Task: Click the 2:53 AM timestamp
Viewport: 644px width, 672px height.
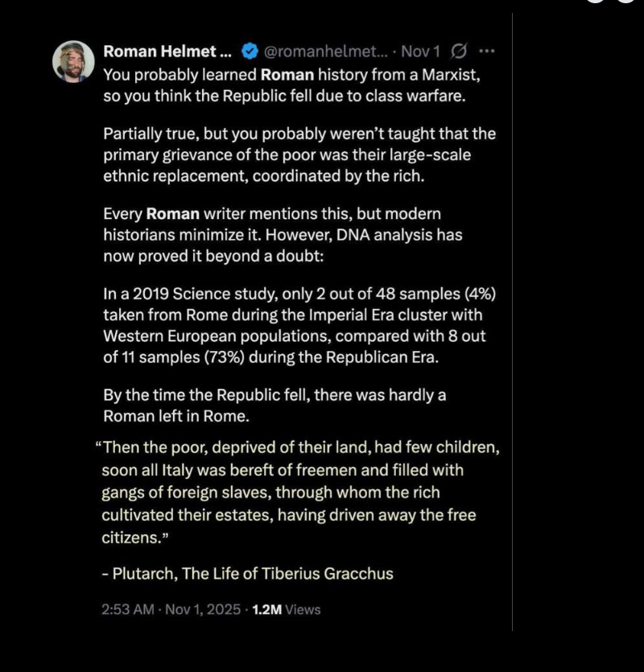Action: tap(127, 609)
